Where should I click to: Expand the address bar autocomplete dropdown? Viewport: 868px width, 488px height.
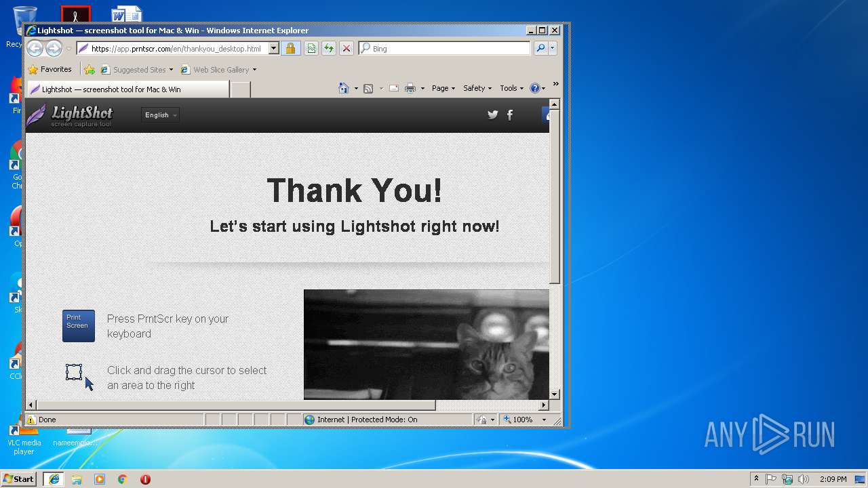pos(273,48)
